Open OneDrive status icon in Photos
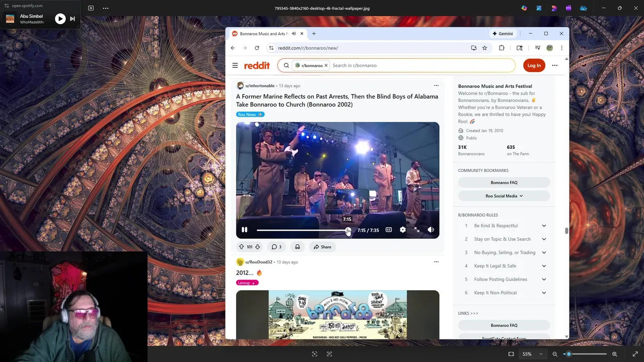The width and height of the screenshot is (644, 362). click(584, 8)
